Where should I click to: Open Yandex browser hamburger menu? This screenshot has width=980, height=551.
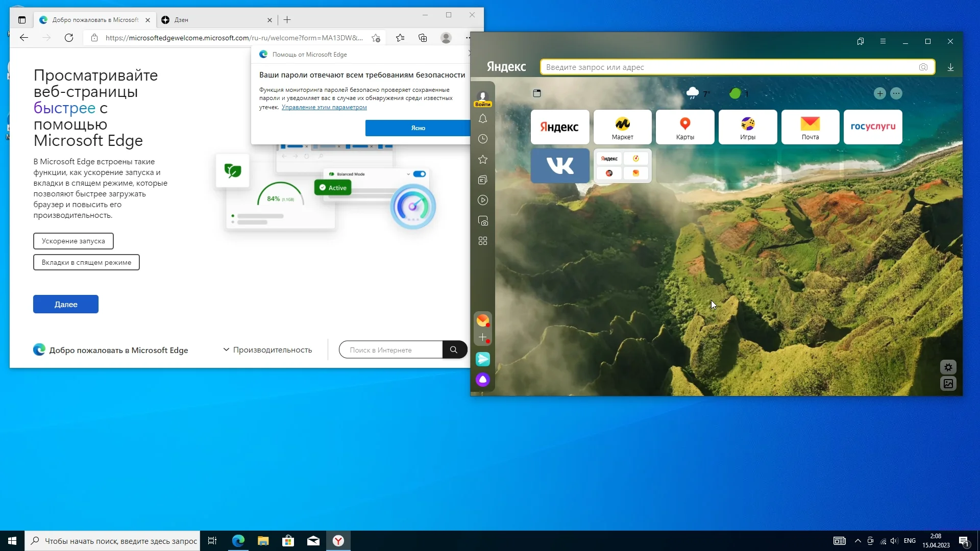(883, 41)
